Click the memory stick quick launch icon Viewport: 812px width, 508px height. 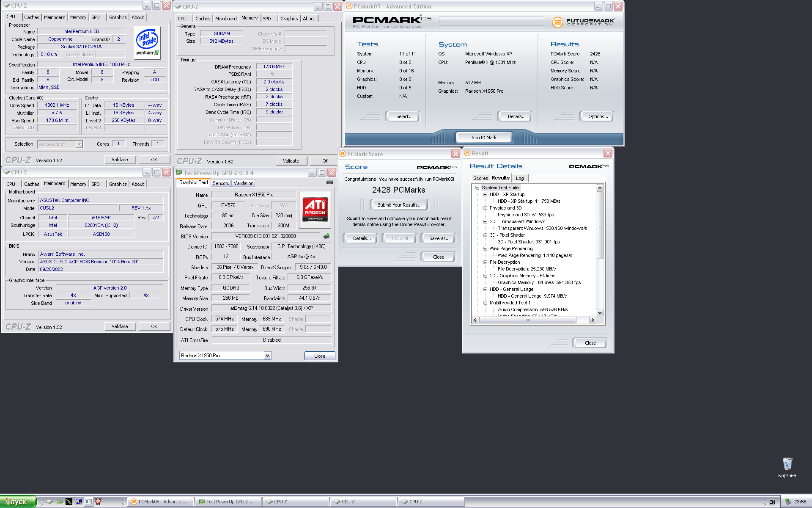[x=69, y=502]
